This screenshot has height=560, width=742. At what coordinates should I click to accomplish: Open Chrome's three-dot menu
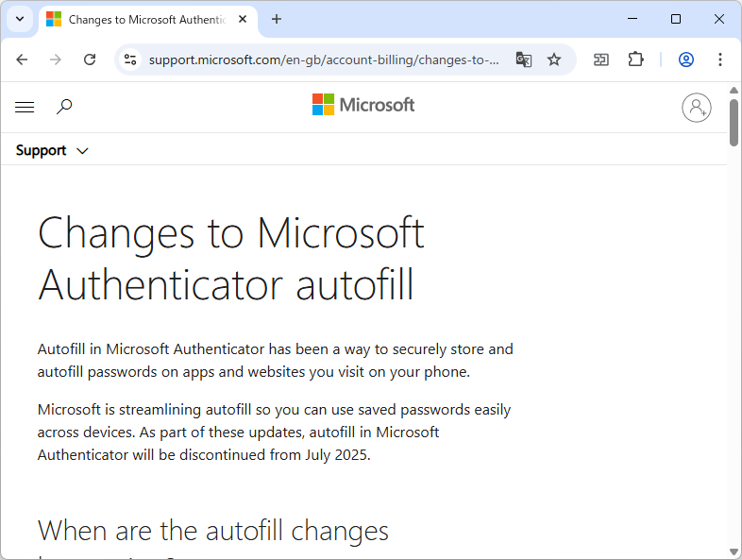click(720, 59)
